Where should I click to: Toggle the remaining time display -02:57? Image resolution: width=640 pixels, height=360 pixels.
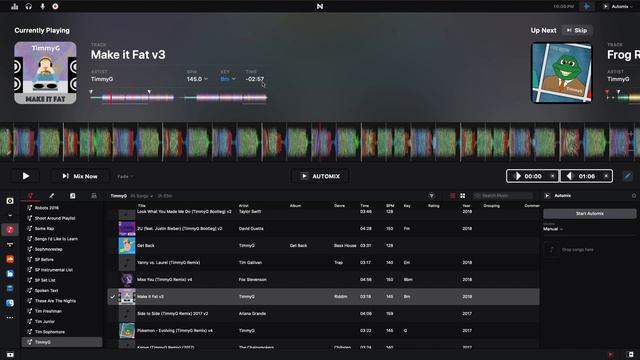[255, 79]
